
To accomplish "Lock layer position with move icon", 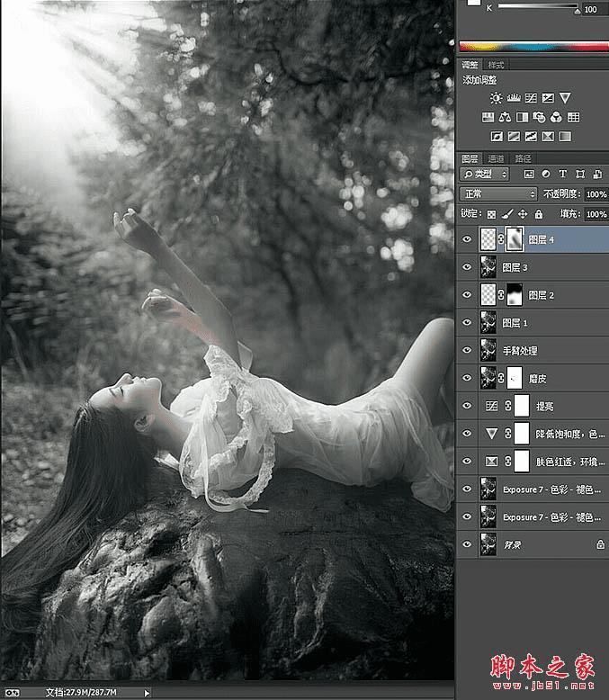I will (x=523, y=214).
